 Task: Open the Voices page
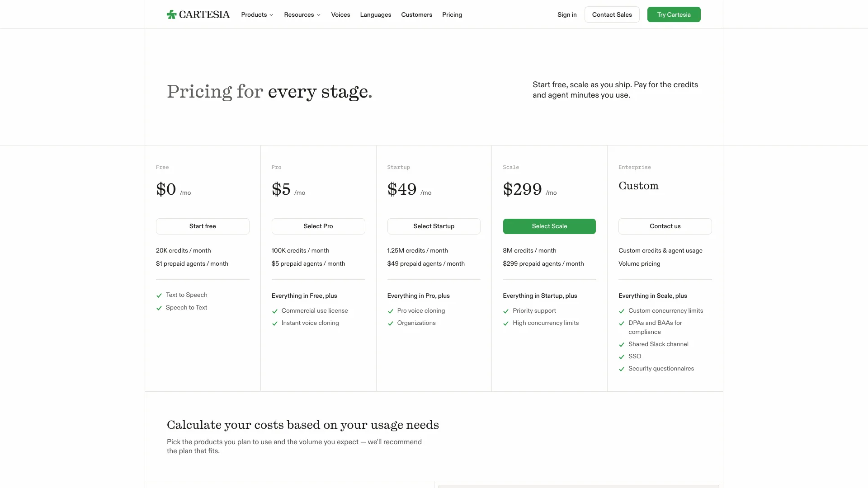[x=340, y=14]
